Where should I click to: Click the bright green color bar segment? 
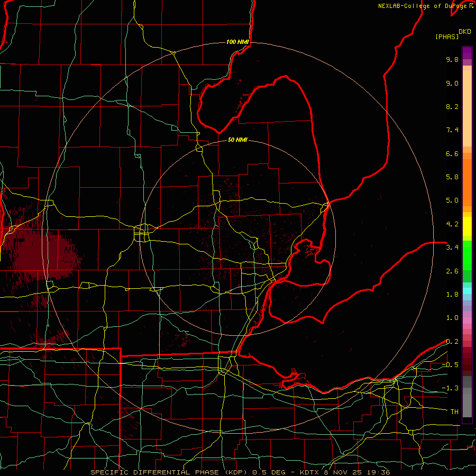(467, 255)
